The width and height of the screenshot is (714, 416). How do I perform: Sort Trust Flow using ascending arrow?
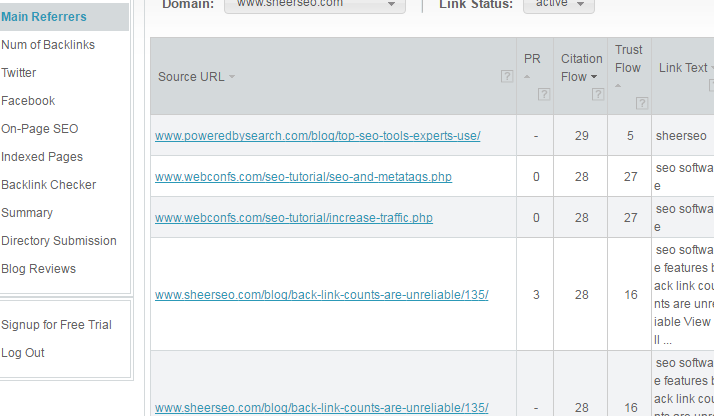(618, 86)
